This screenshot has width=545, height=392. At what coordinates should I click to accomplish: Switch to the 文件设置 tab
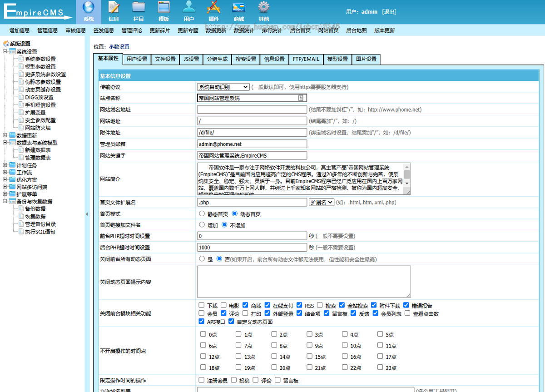tap(165, 59)
